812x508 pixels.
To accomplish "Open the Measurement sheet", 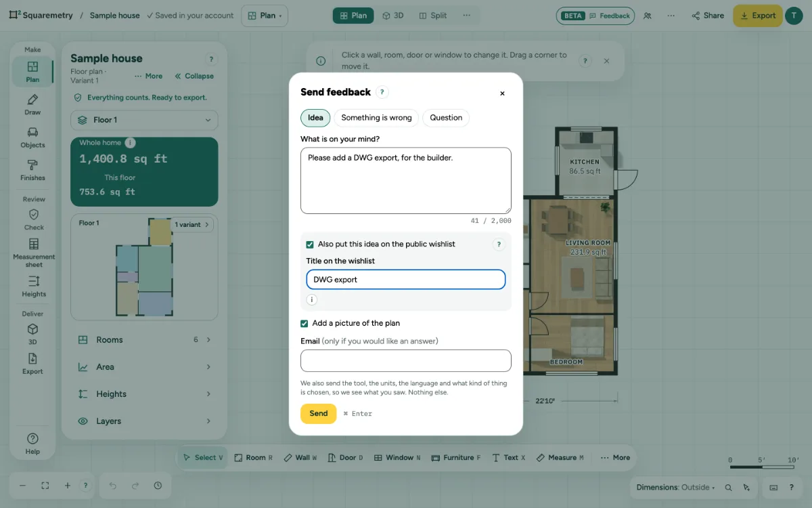I will 33,252.
